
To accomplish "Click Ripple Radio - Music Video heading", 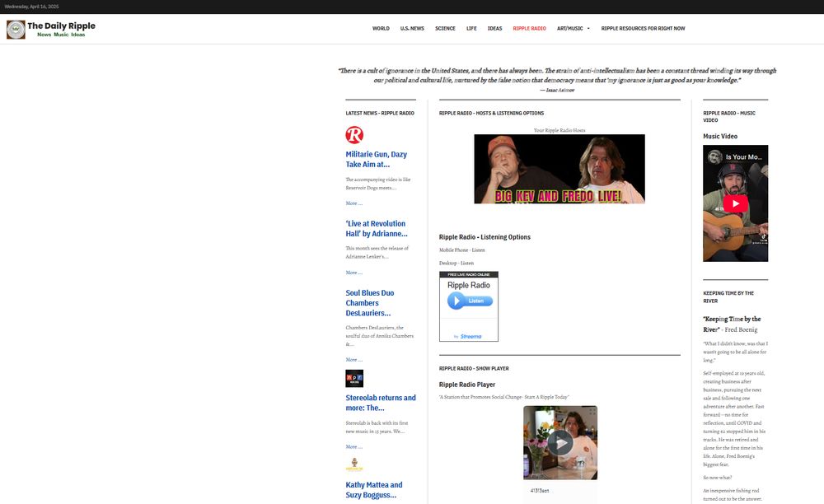I will (x=729, y=117).
